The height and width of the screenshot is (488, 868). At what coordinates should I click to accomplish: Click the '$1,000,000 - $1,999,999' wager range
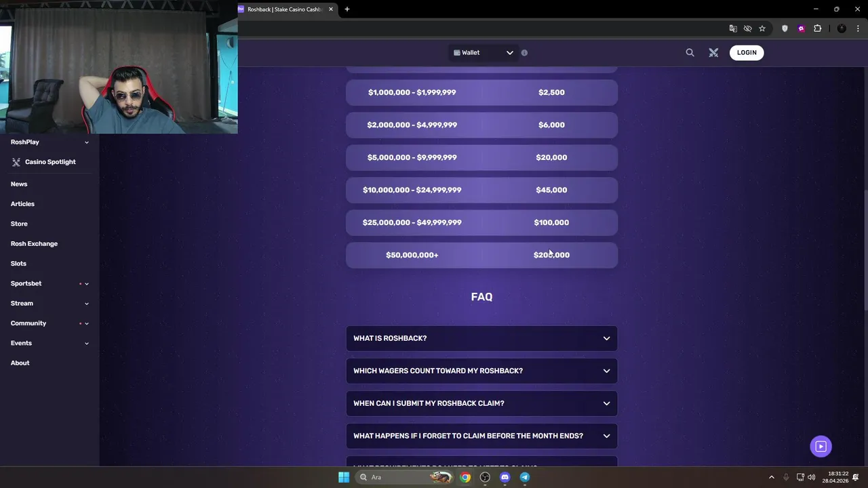(412, 92)
